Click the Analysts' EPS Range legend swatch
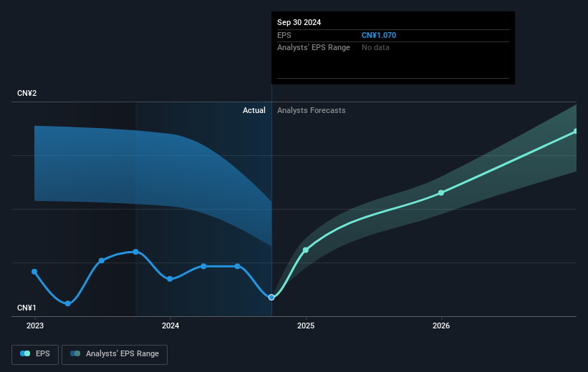This screenshot has height=372, width=588. point(75,353)
